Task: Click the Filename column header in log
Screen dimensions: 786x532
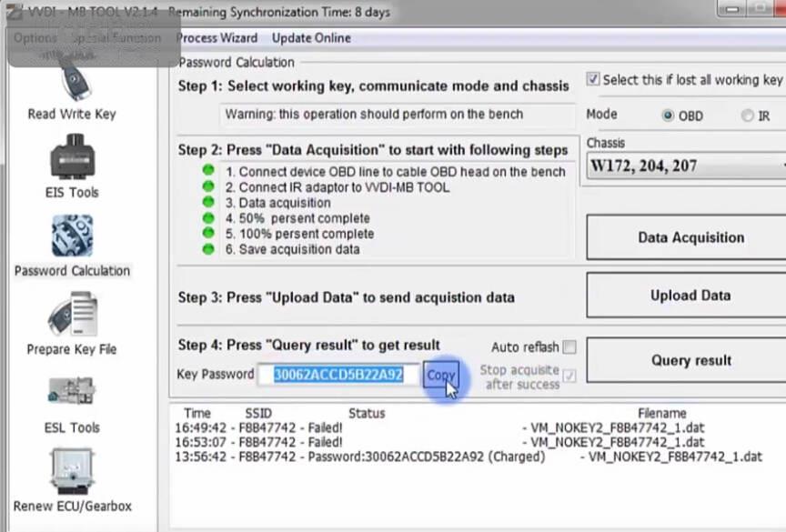Action: (661, 413)
